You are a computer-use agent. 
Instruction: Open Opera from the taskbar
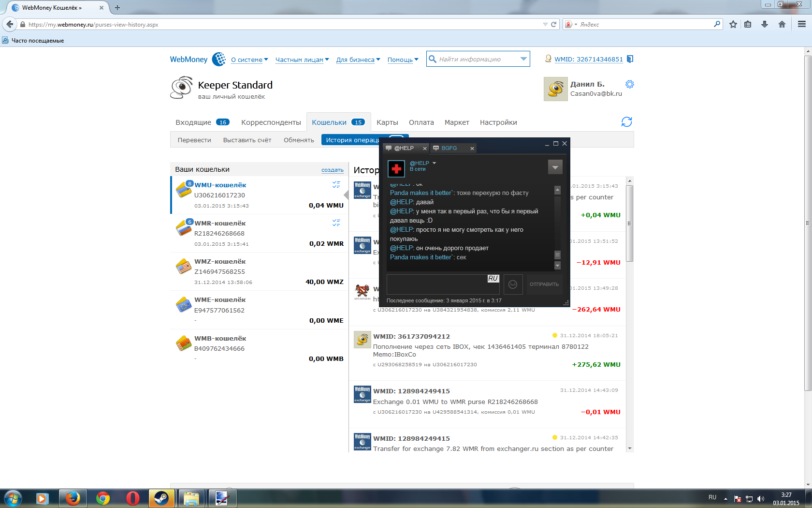pos(133,498)
